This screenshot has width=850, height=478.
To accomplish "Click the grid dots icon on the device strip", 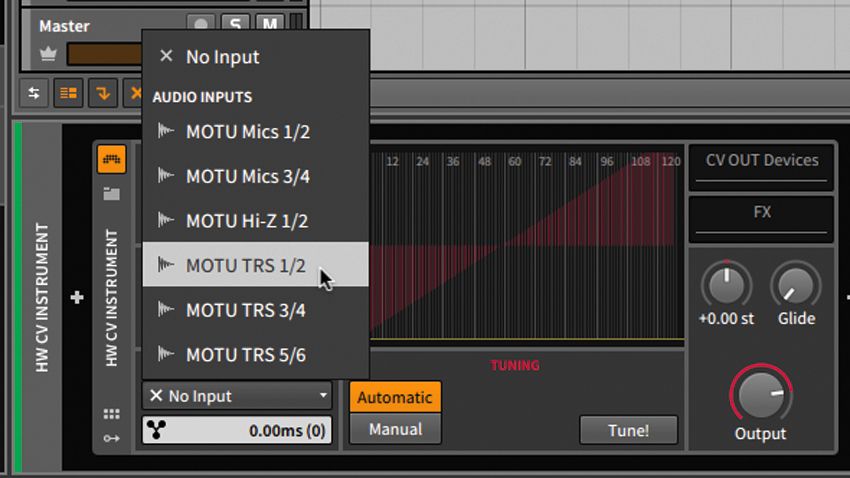I will (111, 414).
